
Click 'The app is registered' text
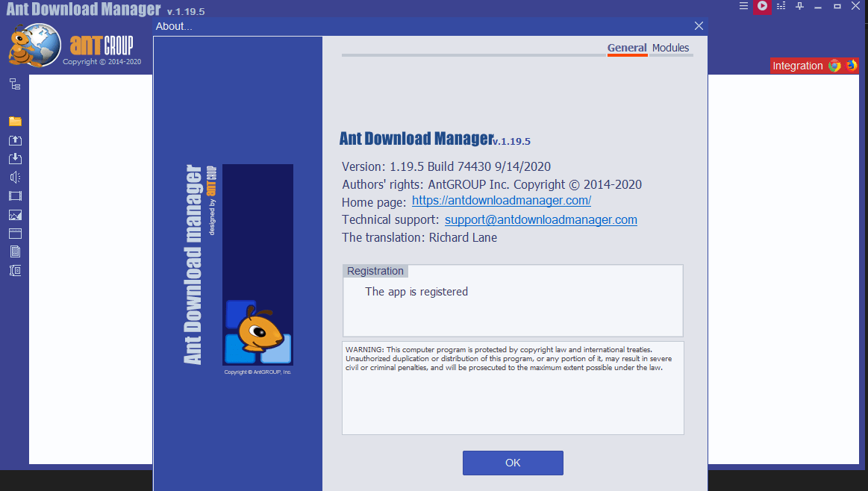pyautogui.click(x=416, y=292)
